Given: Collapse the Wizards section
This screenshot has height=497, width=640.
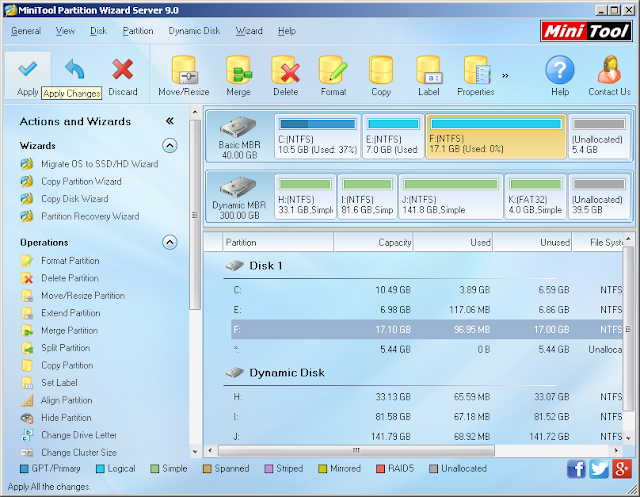Looking at the screenshot, I should [x=170, y=145].
